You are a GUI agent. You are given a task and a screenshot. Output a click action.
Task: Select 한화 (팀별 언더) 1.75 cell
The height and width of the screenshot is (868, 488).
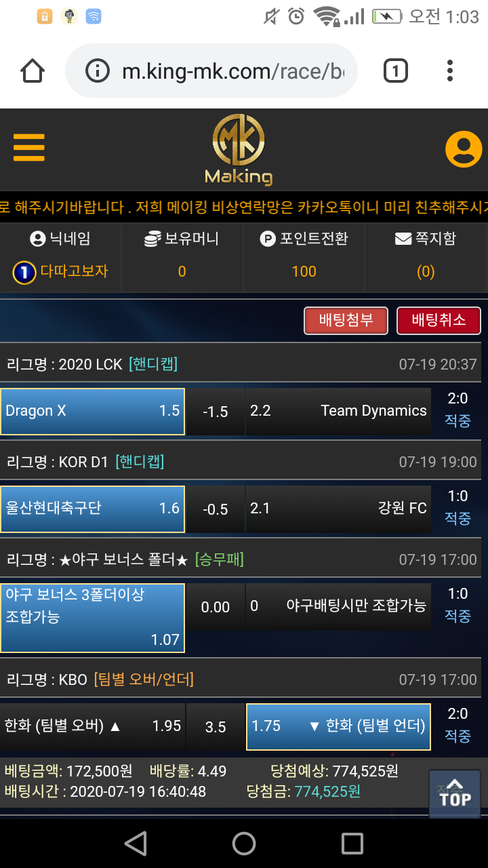tap(338, 726)
